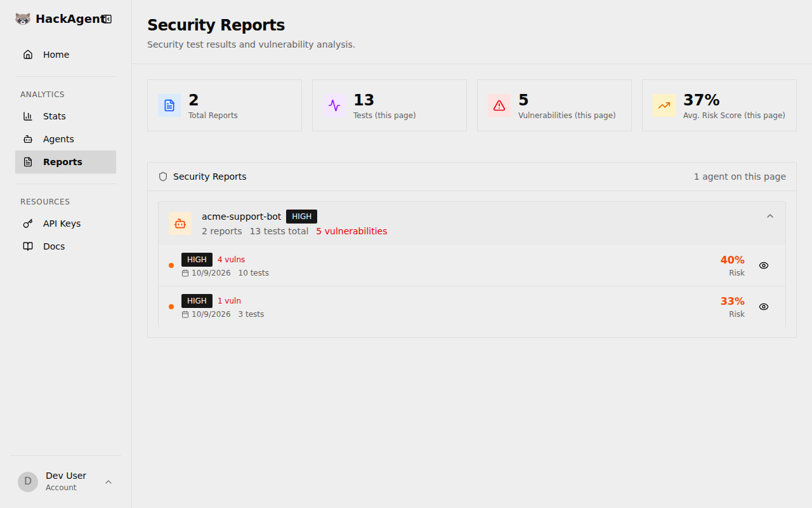Click the Stats bar chart icon
The image size is (812, 508).
pos(28,116)
